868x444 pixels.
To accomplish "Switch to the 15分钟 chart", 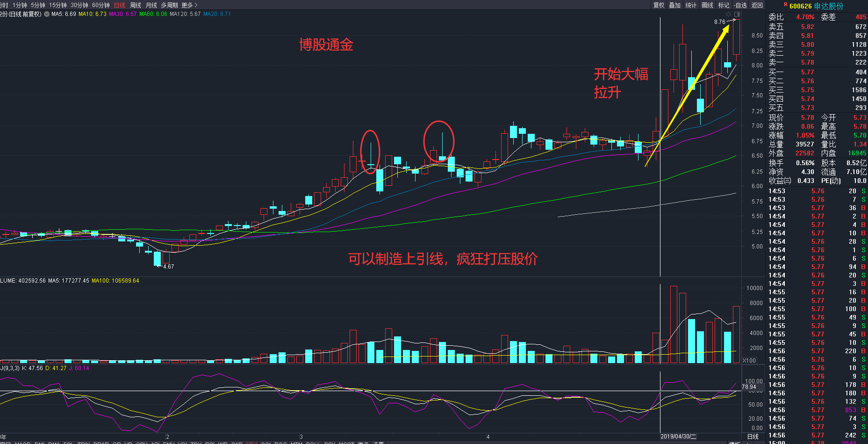I will [58, 5].
